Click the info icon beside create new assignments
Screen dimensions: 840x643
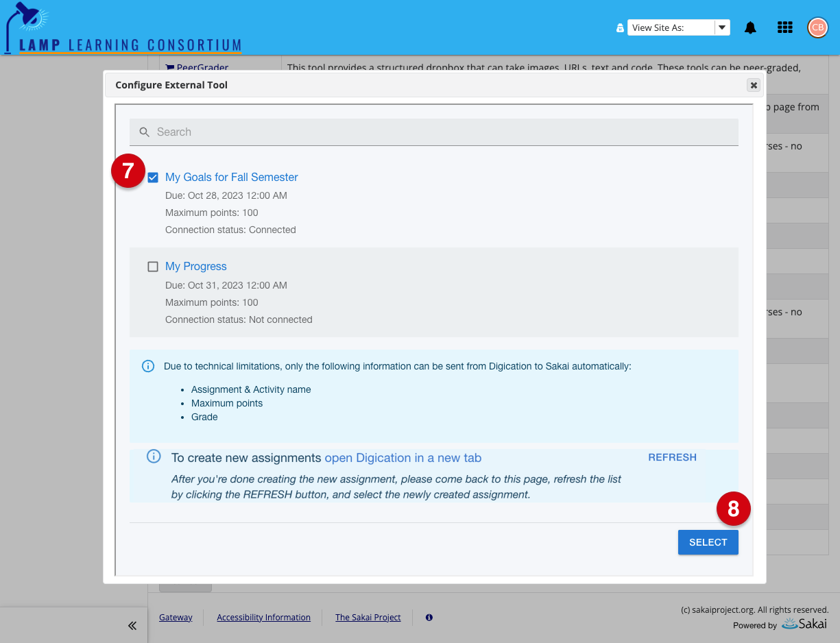coord(154,457)
